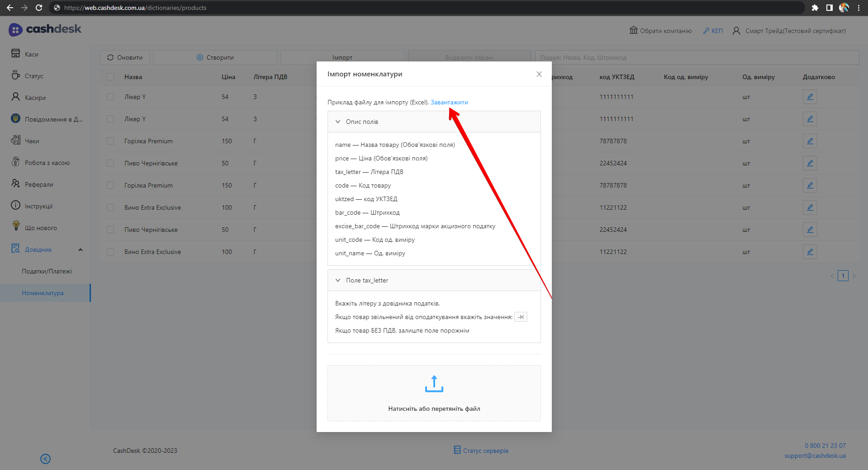Click the upload arrow icon in drop zone
868x470 pixels.
[x=434, y=384]
